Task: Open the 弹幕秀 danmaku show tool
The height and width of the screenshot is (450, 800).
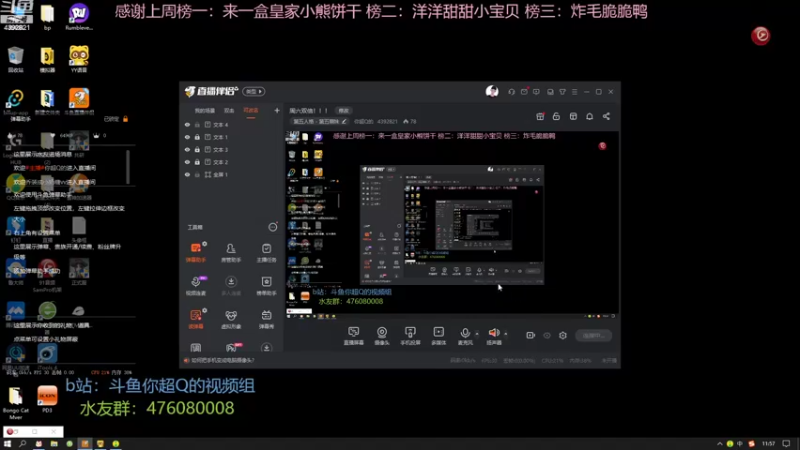Action: click(x=266, y=318)
